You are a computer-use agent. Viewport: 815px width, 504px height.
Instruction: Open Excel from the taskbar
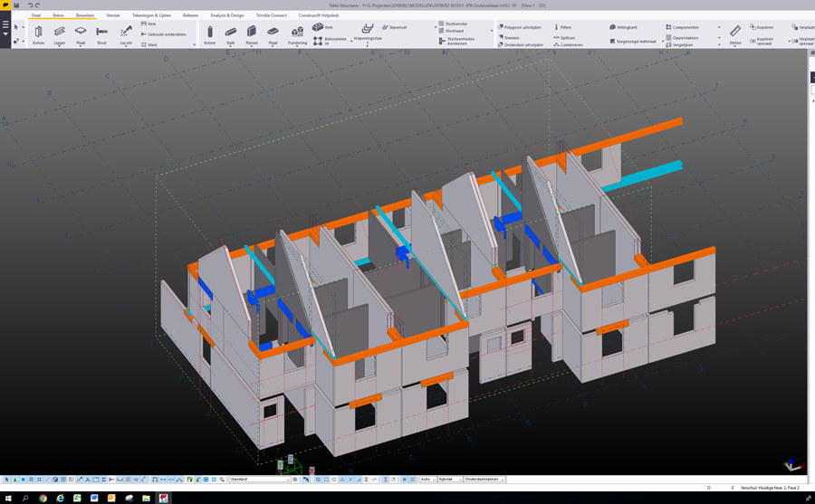tap(77, 499)
